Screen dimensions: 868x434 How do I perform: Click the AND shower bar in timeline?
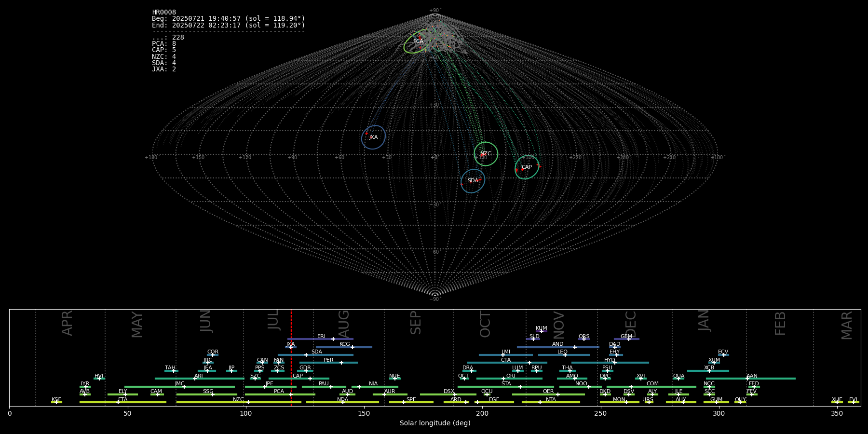tap(558, 347)
